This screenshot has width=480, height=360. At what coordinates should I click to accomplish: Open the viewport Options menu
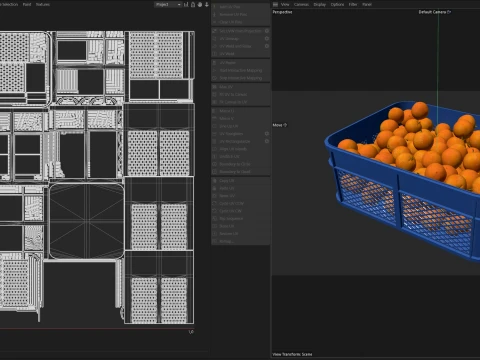pos(337,4)
